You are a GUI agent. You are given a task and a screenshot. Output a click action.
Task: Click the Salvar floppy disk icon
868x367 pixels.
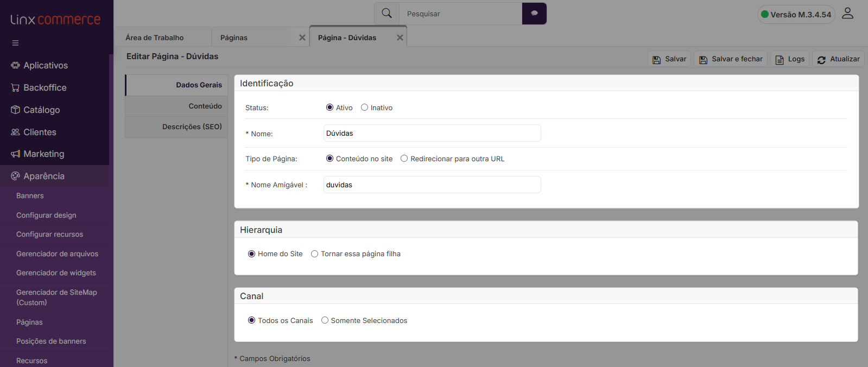(x=656, y=60)
